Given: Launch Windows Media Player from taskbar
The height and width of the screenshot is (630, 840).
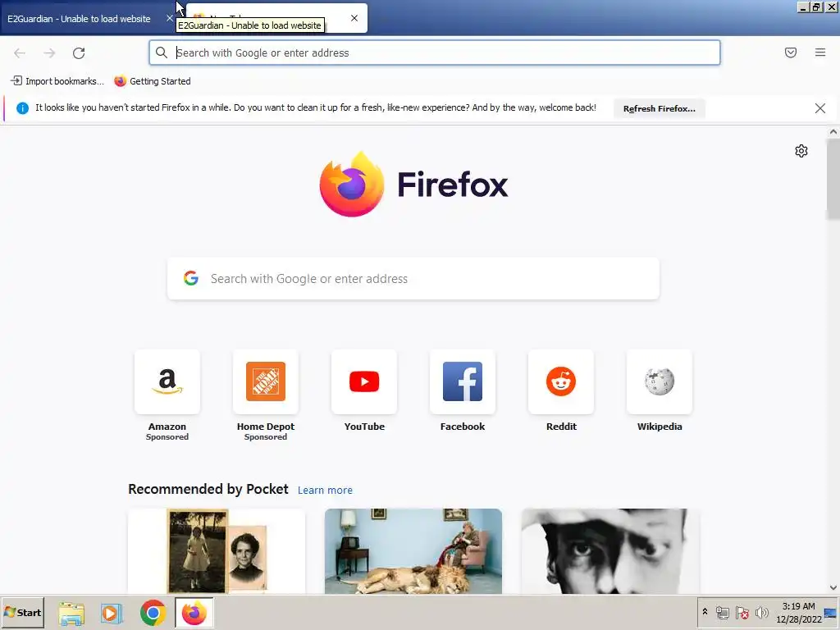Looking at the screenshot, I should [112, 613].
